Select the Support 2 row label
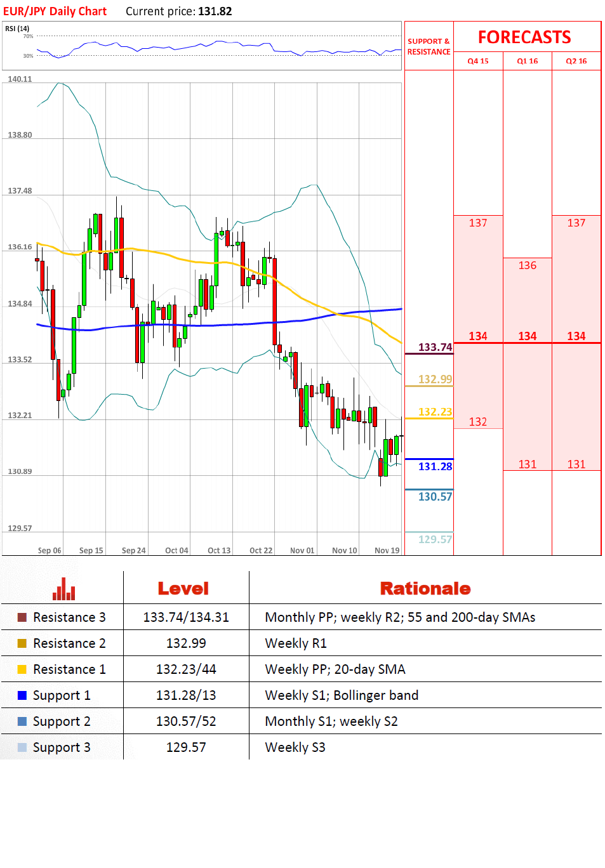This screenshot has height=868, width=605. (x=62, y=722)
